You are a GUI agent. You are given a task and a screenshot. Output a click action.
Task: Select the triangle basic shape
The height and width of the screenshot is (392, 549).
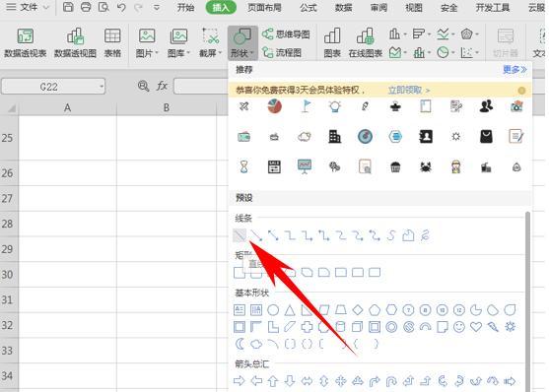tap(290, 309)
